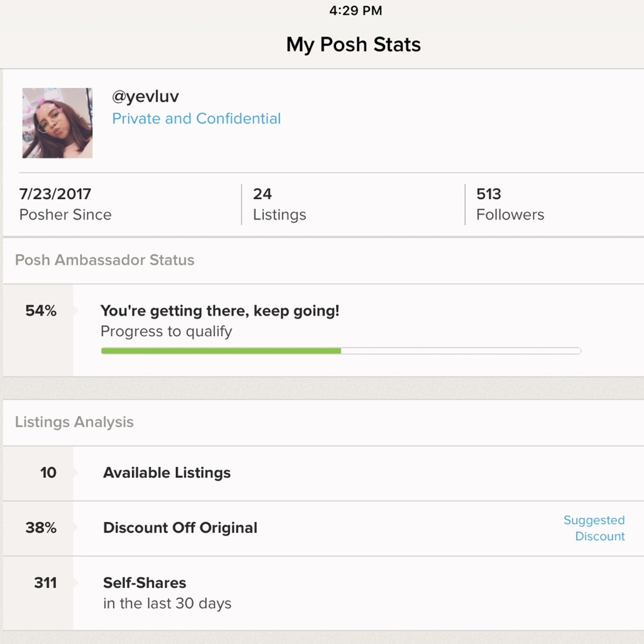Screen dimensions: 644x644
Task: Tap the Private and Confidential link
Action: point(196,118)
